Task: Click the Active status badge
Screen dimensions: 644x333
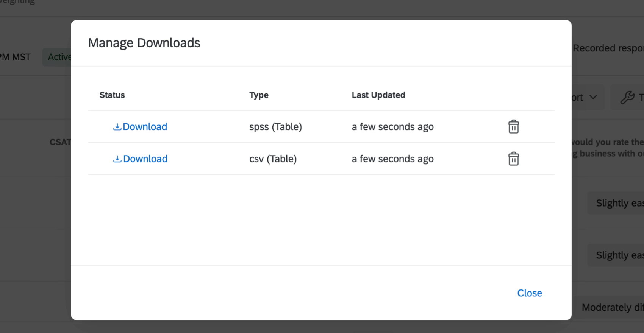Action: click(58, 57)
